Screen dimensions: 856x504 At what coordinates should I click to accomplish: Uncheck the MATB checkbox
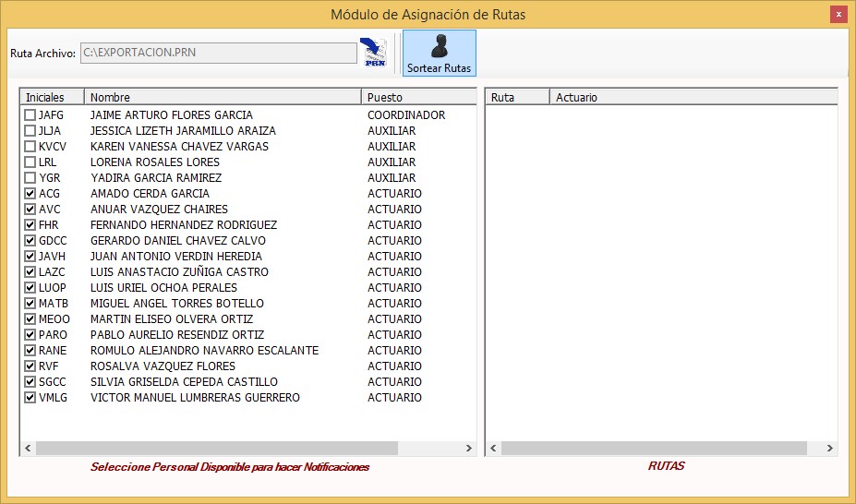[30, 304]
